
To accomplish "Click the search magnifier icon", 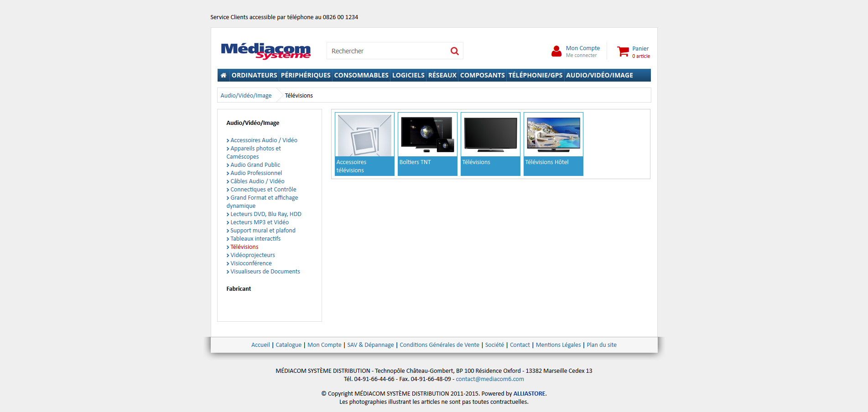I will 455,51.
